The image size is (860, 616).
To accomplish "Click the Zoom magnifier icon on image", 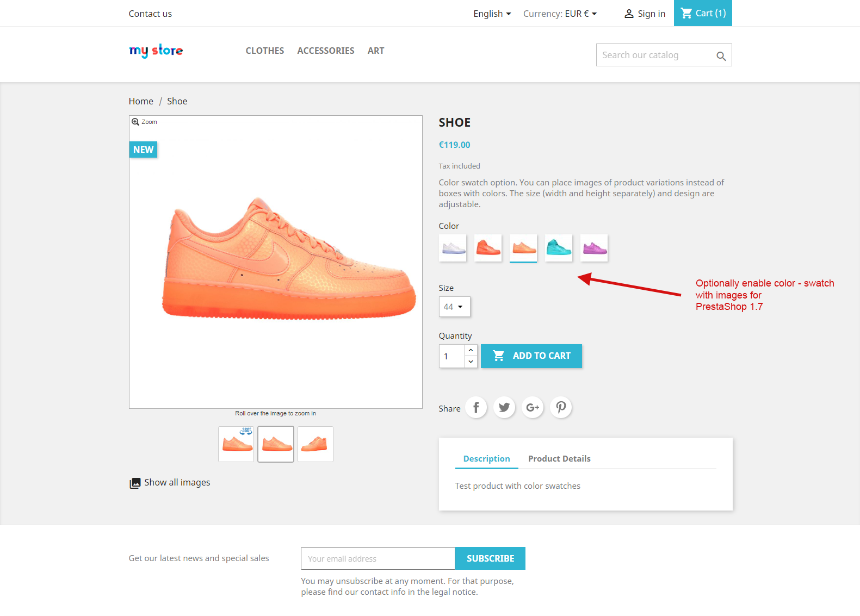I will pos(135,122).
